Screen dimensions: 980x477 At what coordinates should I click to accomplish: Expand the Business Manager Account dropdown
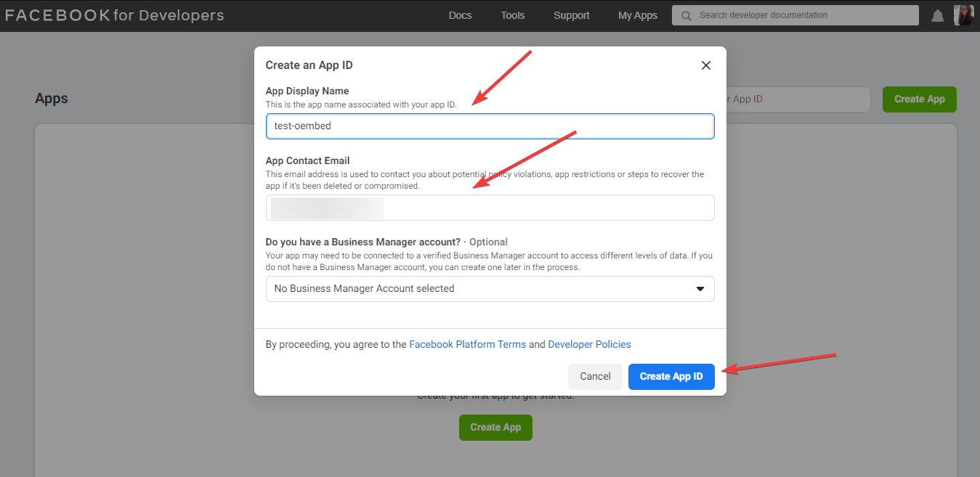click(x=490, y=289)
